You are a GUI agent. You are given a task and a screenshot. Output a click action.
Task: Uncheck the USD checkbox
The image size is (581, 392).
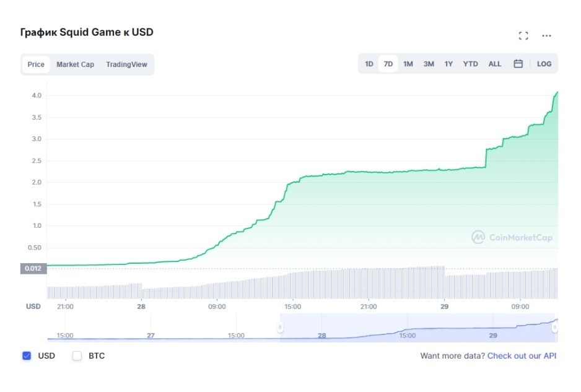[27, 355]
